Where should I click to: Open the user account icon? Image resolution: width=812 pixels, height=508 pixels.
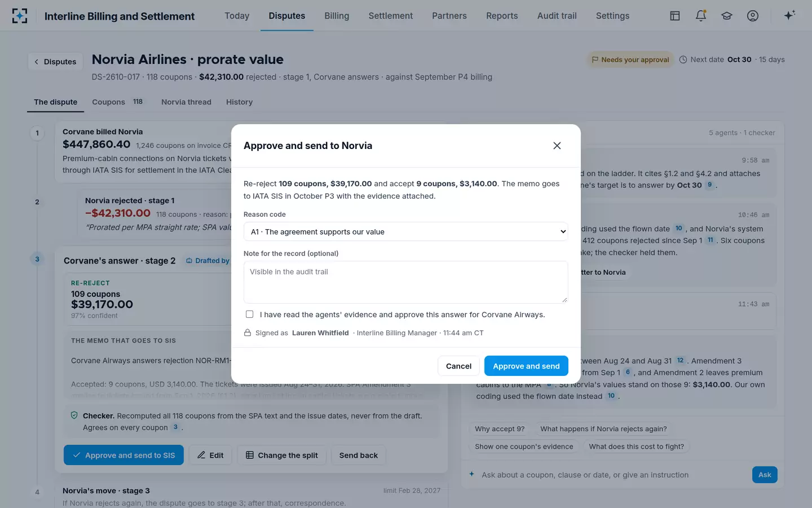point(753,16)
